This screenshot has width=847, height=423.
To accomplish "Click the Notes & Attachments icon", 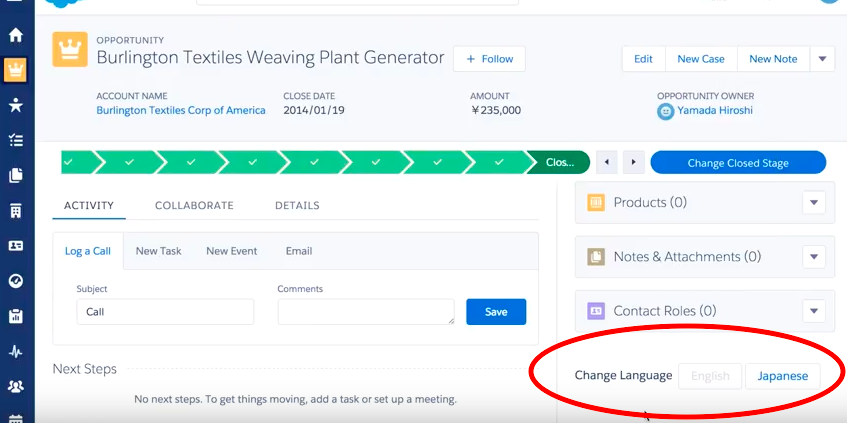I will tap(595, 257).
